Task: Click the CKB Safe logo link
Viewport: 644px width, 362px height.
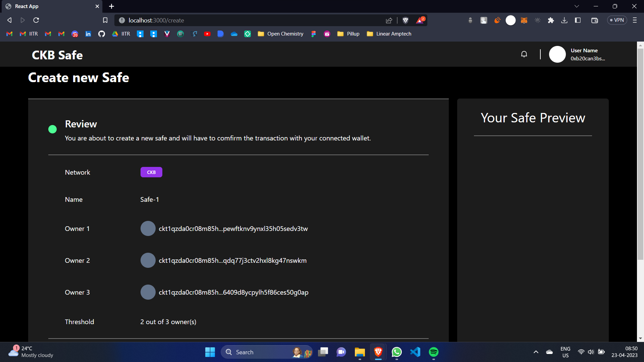Action: point(57,55)
